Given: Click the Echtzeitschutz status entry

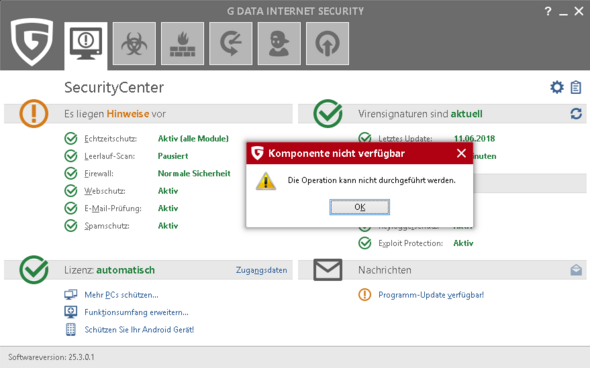Looking at the screenshot, I should click(x=110, y=139).
